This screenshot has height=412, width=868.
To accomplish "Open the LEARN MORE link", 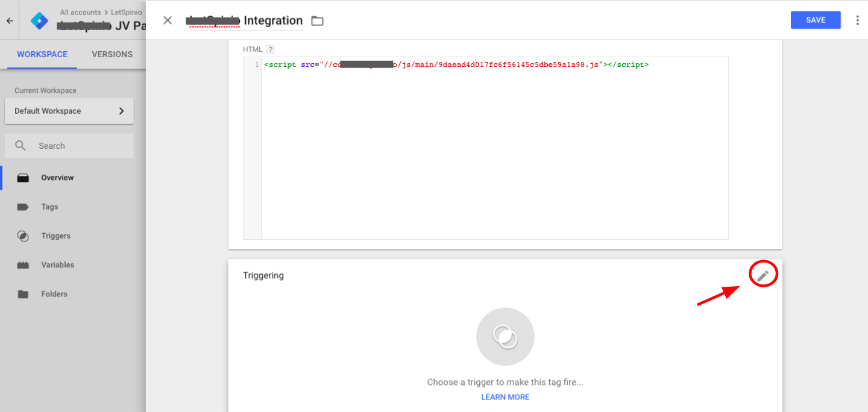I will pyautogui.click(x=505, y=397).
